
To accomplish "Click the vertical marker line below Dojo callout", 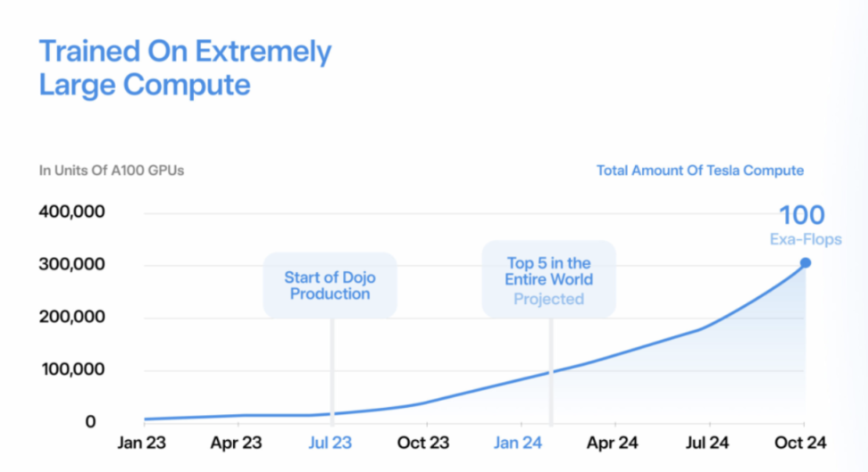I will point(332,371).
